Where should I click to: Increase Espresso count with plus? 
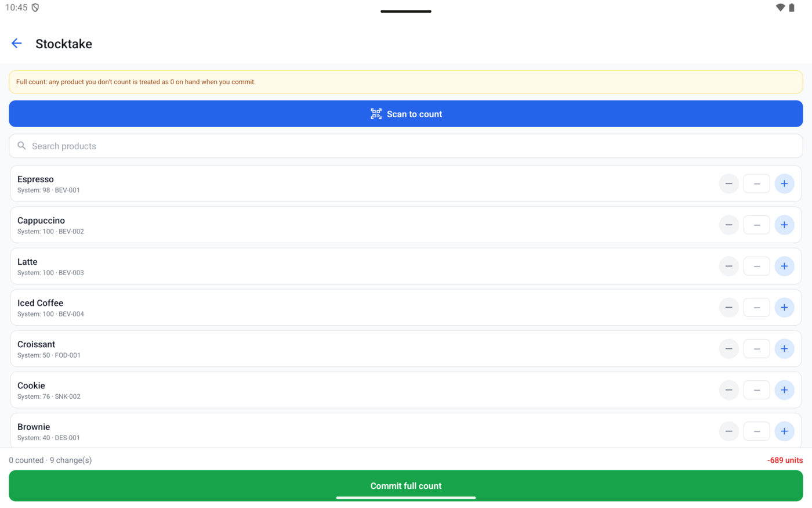point(784,183)
